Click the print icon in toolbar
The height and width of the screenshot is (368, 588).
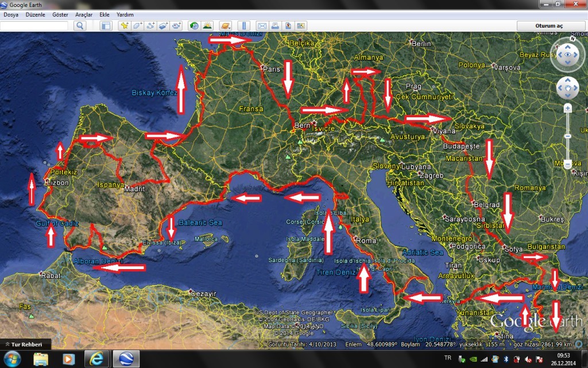(275, 26)
